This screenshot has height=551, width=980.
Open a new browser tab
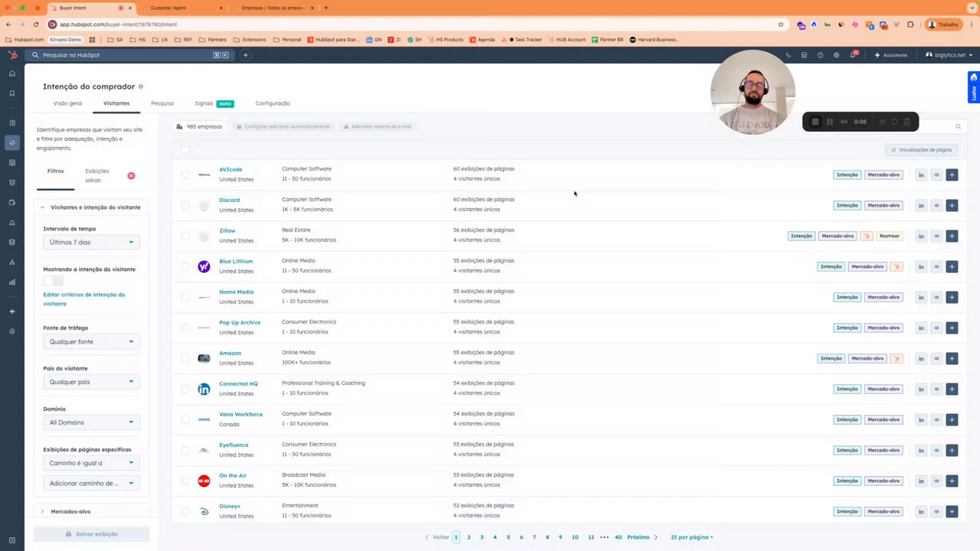coord(326,8)
